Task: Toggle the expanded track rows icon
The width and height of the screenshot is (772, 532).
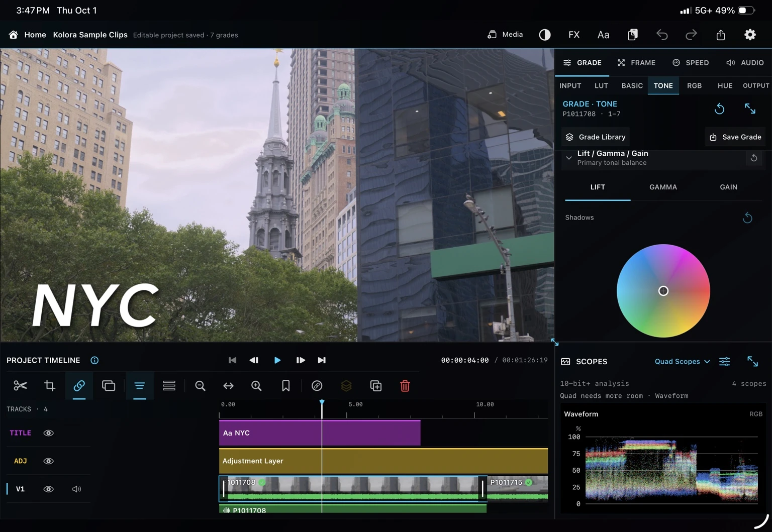Action: click(169, 386)
